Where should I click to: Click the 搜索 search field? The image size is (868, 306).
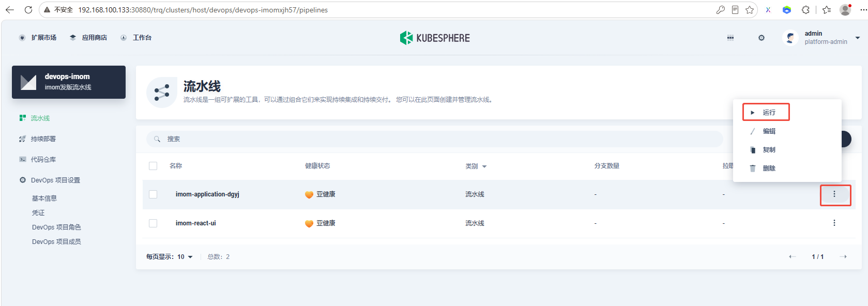434,139
